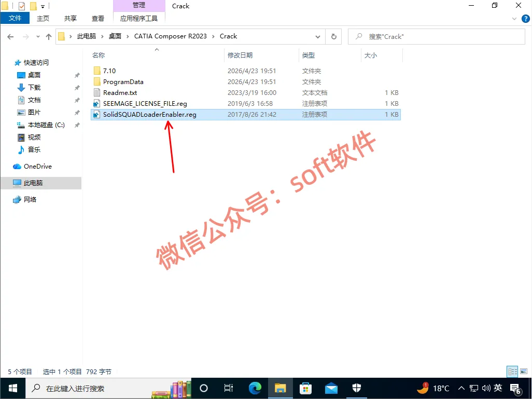Open Task View on the taskbar
The height and width of the screenshot is (399, 532).
pos(229,388)
